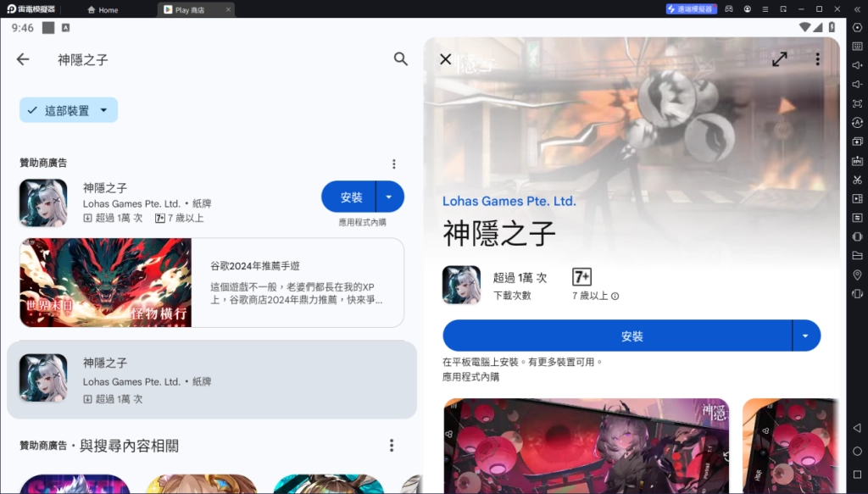The width and height of the screenshot is (868, 494).
Task: Open search with the magnifier icon
Action: point(401,59)
